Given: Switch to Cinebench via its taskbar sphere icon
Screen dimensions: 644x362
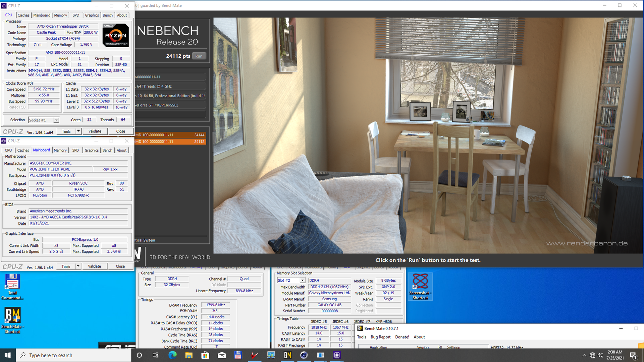Looking at the screenshot, I should 304,355.
